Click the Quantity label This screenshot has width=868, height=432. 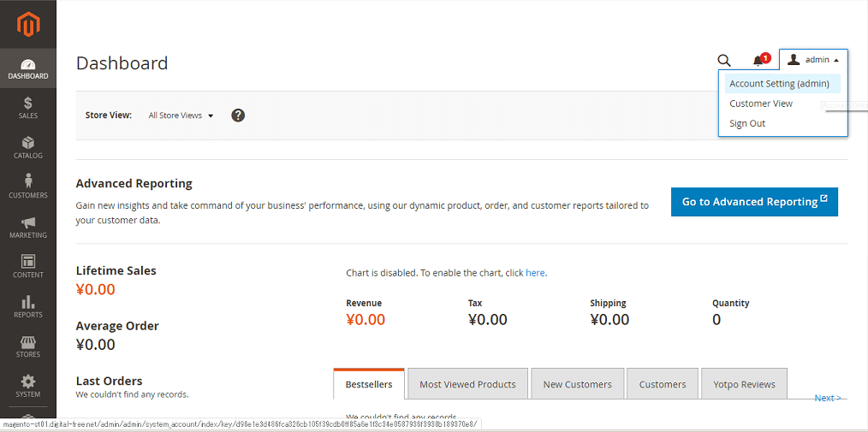point(731,303)
